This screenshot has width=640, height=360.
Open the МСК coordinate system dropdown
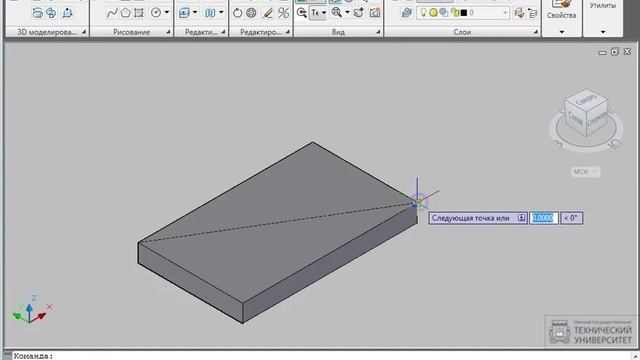(x=585, y=172)
